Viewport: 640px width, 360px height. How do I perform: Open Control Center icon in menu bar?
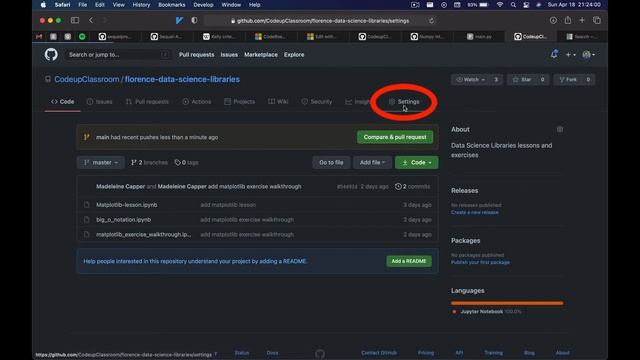(x=526, y=5)
